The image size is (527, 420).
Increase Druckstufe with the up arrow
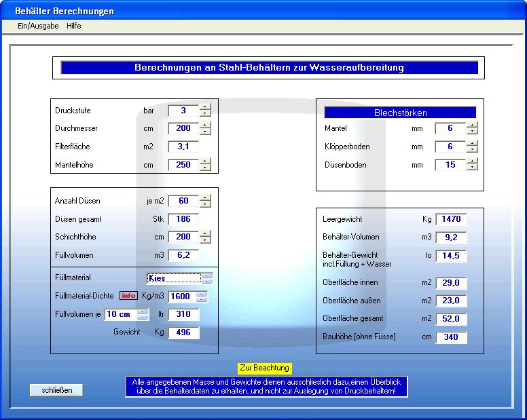(x=205, y=107)
